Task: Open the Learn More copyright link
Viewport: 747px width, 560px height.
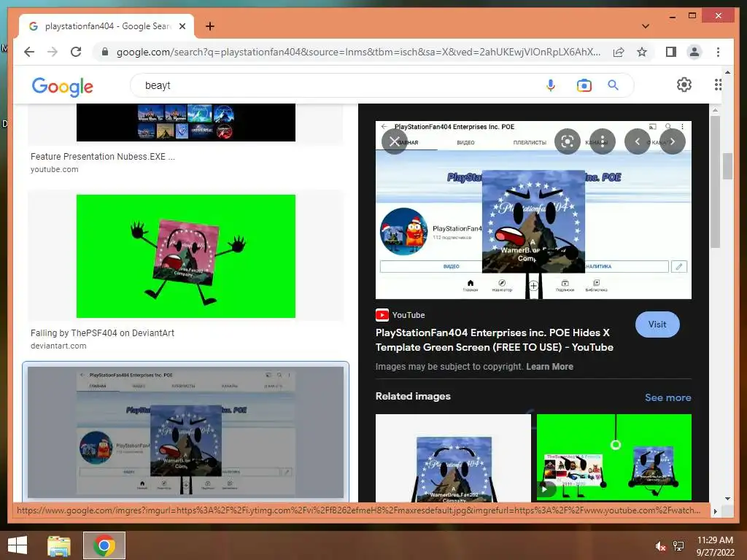Action: 549,367
